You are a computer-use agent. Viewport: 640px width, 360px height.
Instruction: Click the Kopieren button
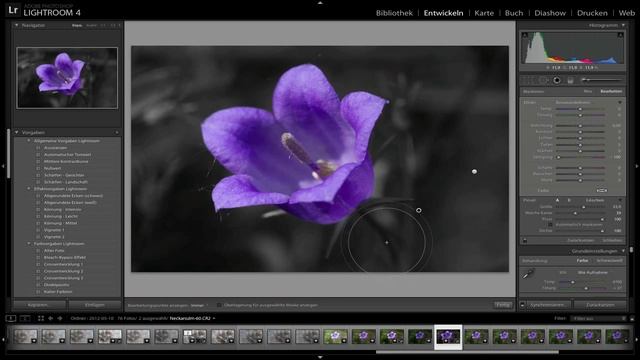40,305
